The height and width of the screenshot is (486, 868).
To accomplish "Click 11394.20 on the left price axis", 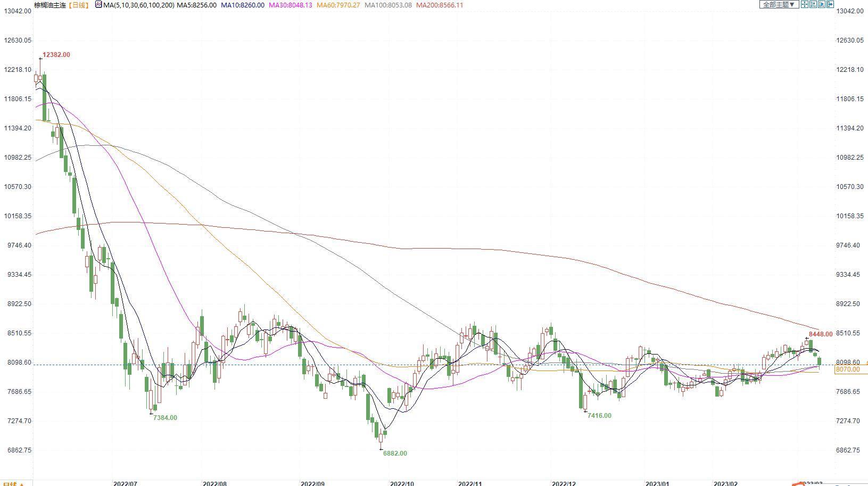I will pos(18,128).
